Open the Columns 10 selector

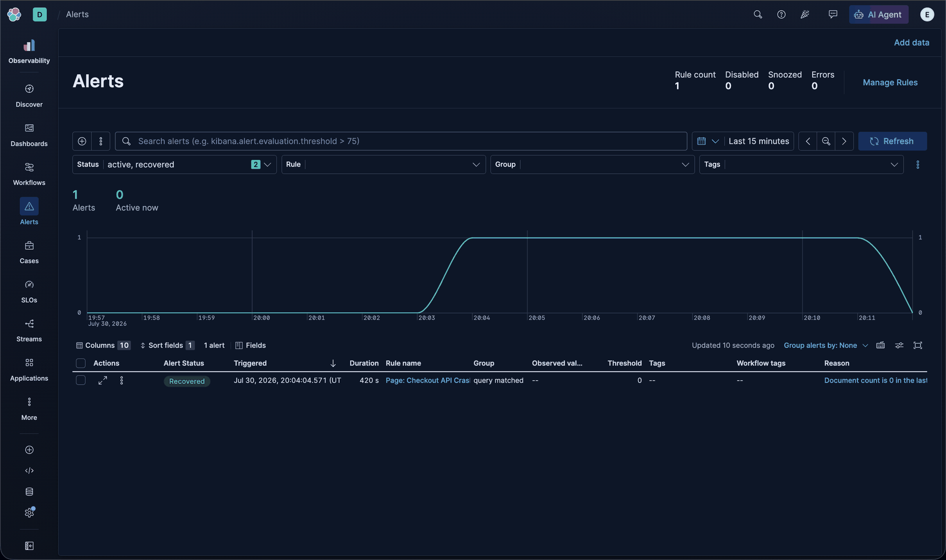pyautogui.click(x=103, y=345)
